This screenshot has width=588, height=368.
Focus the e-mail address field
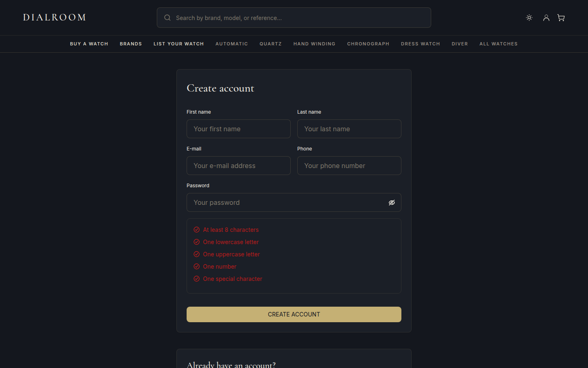tap(238, 166)
